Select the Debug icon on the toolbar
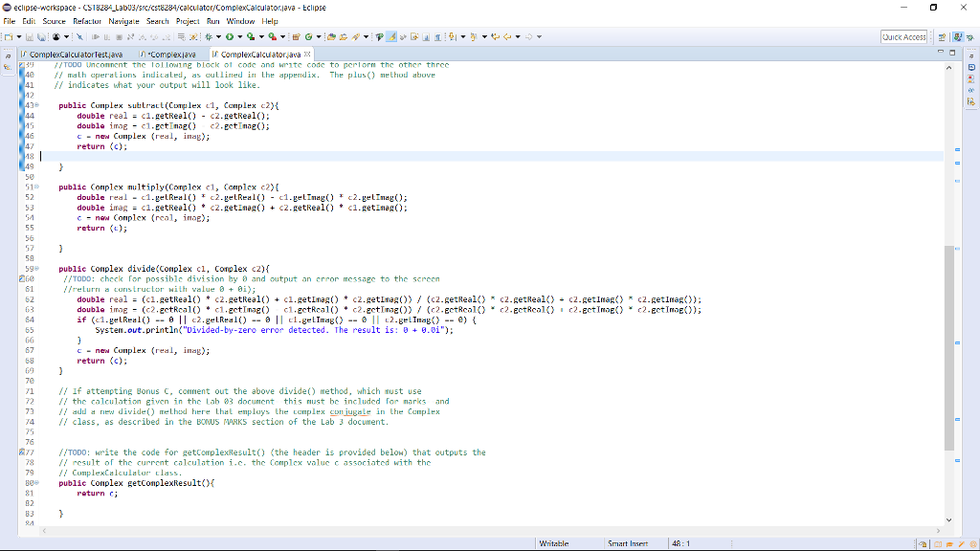The height and width of the screenshot is (551, 980). pyautogui.click(x=208, y=35)
